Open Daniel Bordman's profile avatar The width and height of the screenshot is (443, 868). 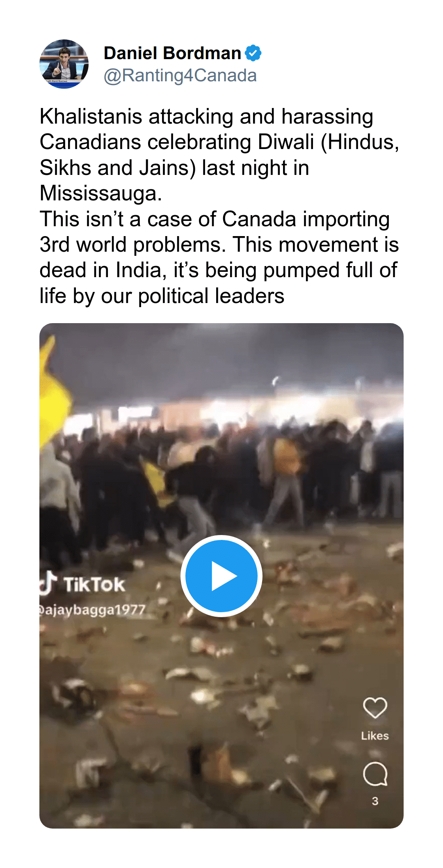tap(64, 64)
